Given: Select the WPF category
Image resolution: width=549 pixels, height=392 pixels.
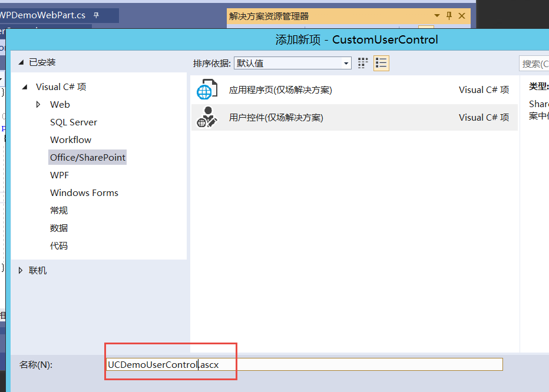Looking at the screenshot, I should point(59,175).
